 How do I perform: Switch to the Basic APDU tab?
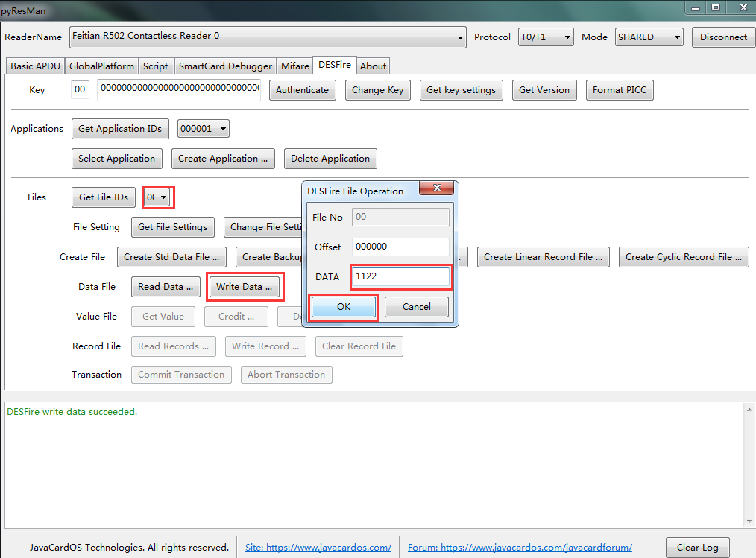point(35,66)
